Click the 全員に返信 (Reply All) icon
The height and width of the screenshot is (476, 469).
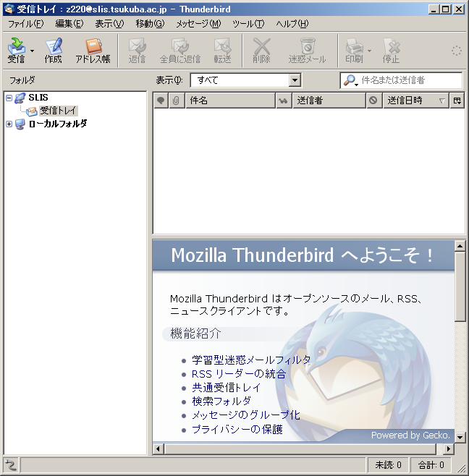tap(180, 50)
